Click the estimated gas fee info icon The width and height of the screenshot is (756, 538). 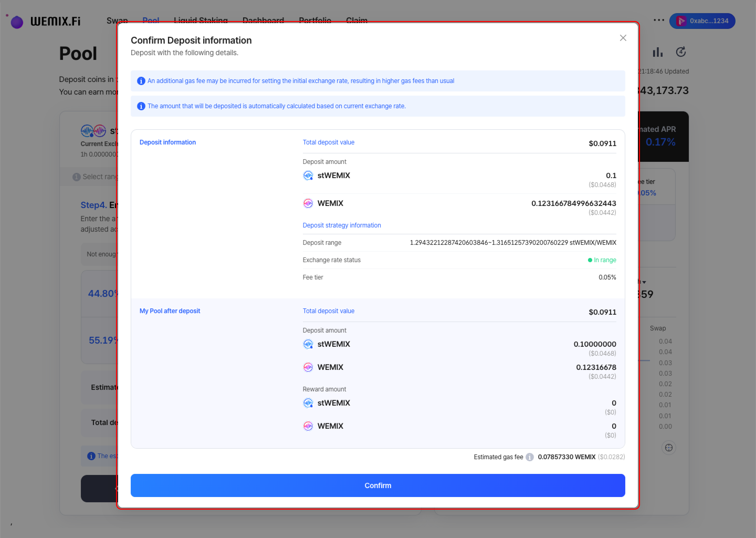(530, 457)
